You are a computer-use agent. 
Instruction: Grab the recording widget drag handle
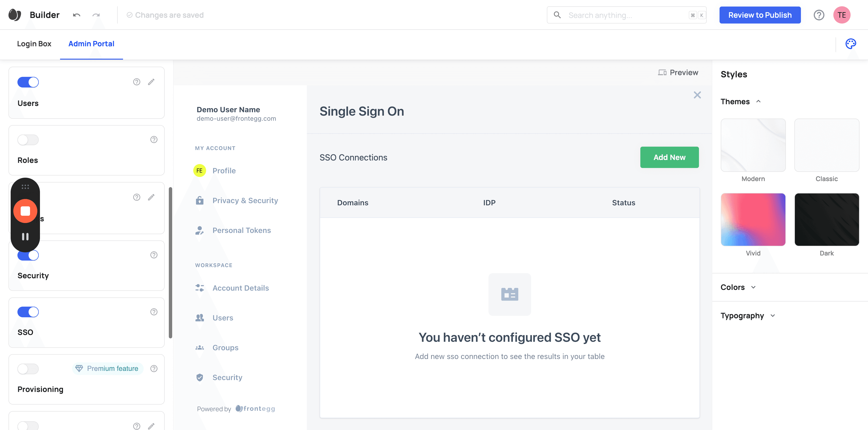click(x=25, y=186)
